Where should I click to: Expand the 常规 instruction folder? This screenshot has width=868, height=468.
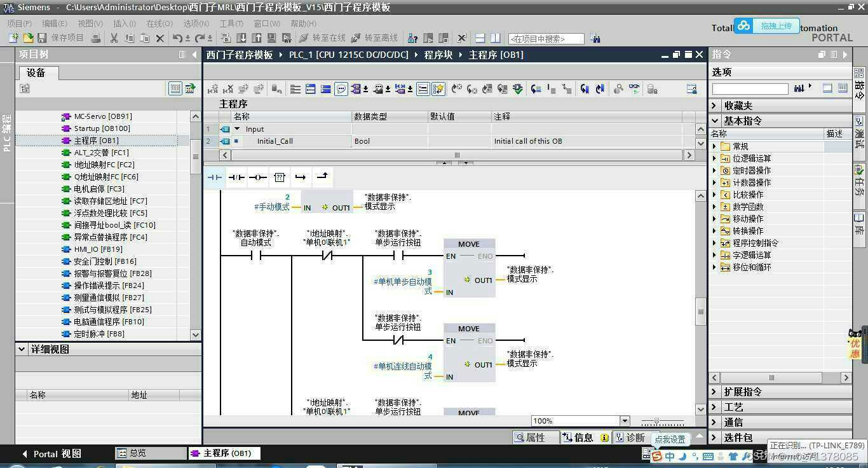(x=714, y=146)
